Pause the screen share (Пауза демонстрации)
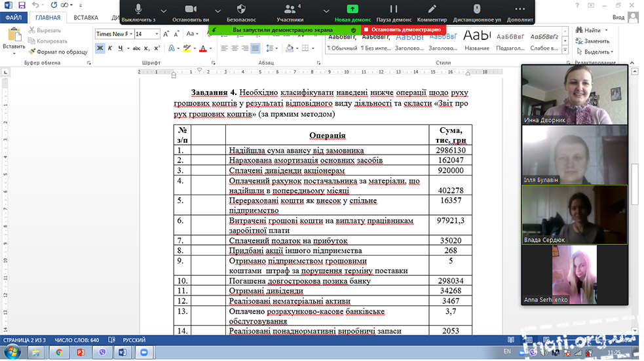The height and width of the screenshot is (361, 644). [x=394, y=12]
